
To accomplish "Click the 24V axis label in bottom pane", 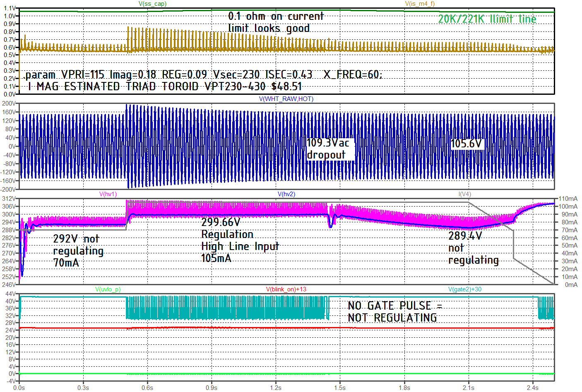I will point(11,330).
